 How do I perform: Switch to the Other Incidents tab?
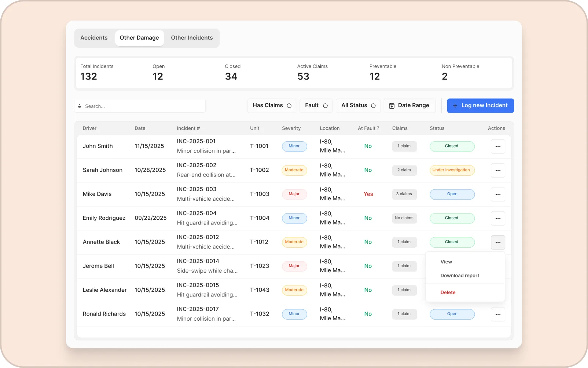point(192,38)
